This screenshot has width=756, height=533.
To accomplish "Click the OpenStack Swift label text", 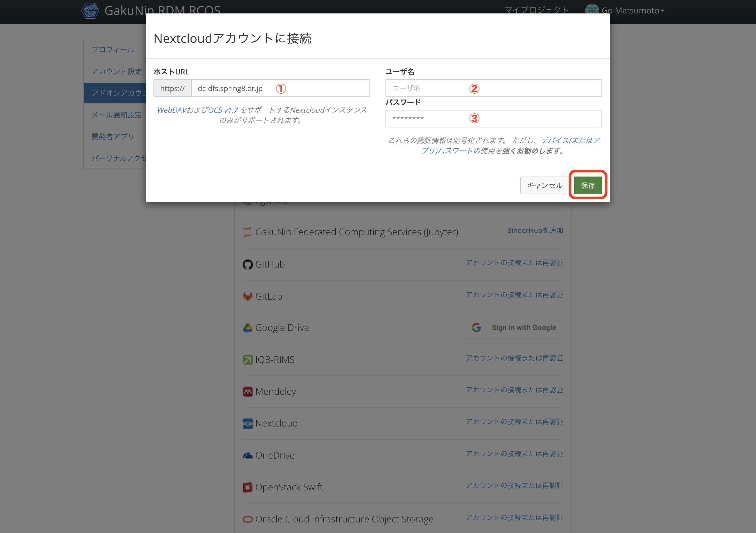I will pos(289,487).
